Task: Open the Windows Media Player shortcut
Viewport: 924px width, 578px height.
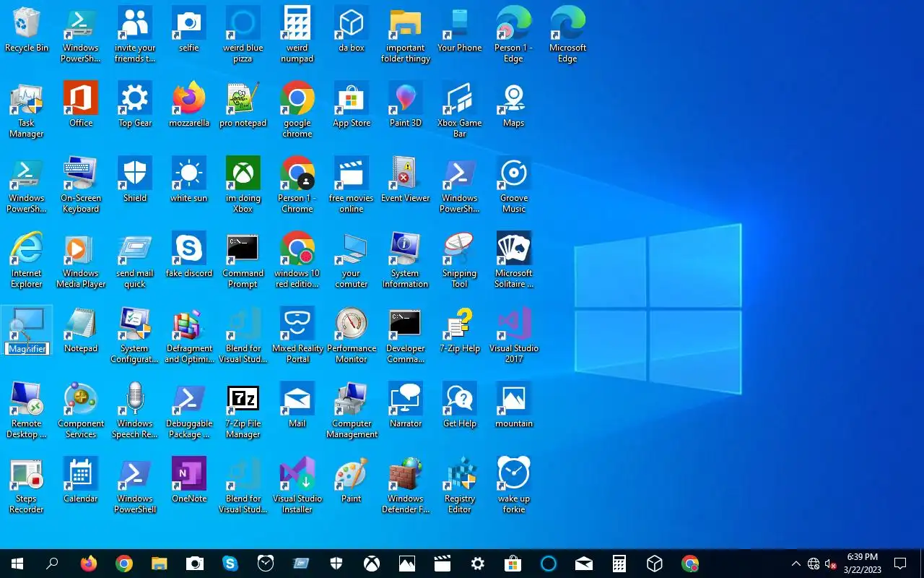Action: [81, 260]
